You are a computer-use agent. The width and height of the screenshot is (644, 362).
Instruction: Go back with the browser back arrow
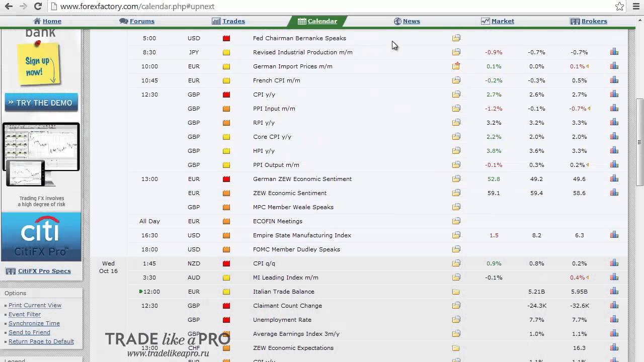point(8,6)
